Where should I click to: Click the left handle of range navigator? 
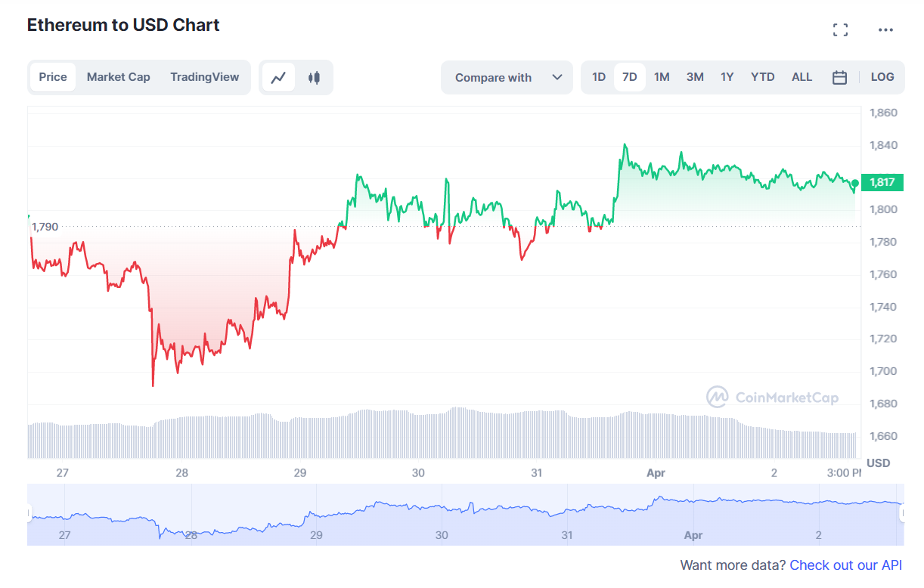point(29,514)
